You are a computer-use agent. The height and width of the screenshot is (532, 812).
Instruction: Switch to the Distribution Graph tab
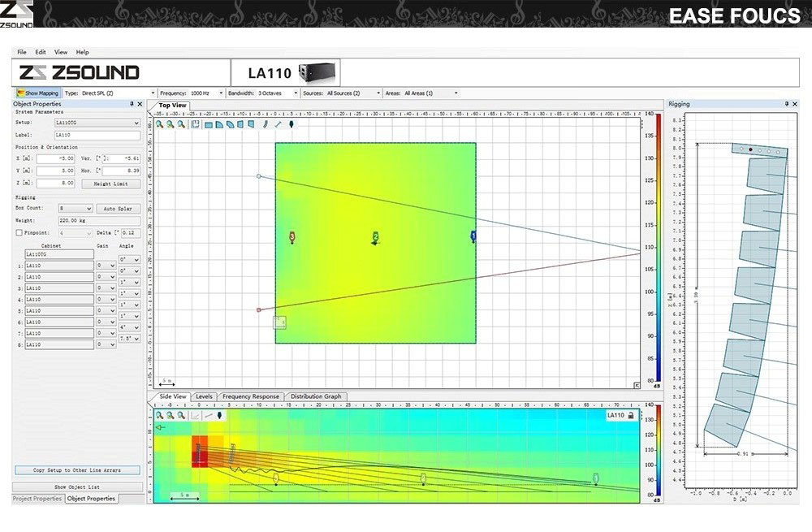pos(316,396)
